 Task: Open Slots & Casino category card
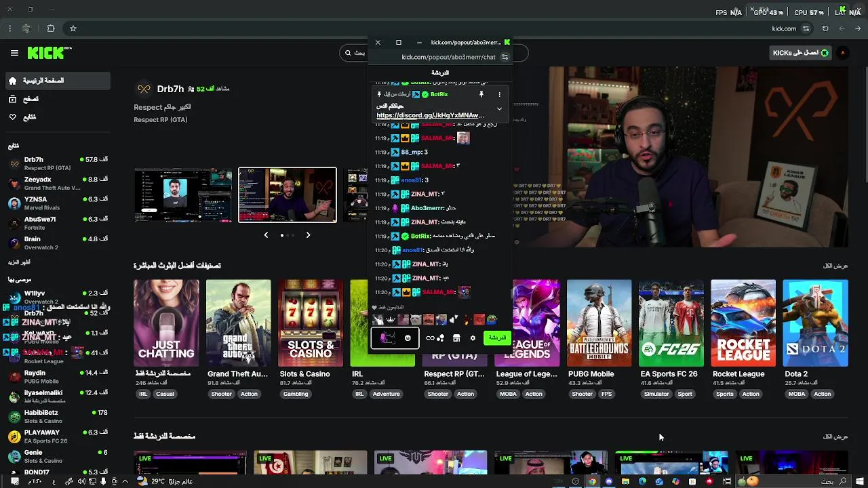311,323
